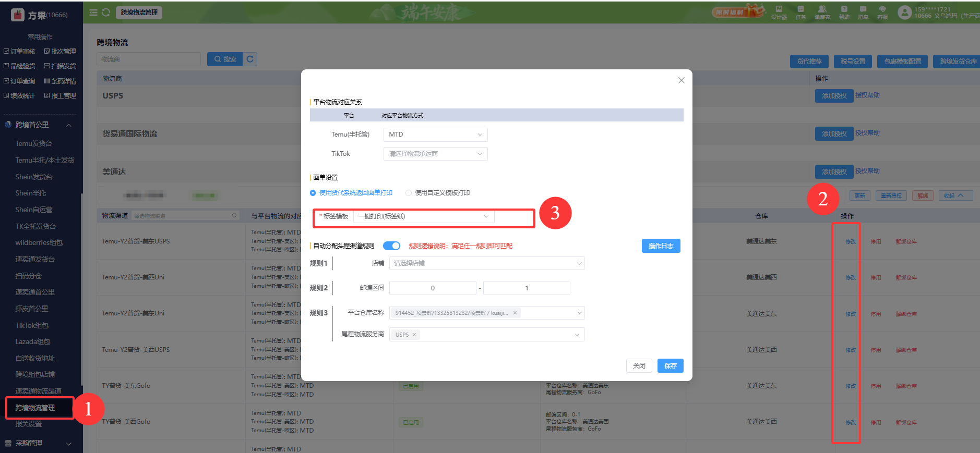
Task: Open 订单查询 shortcut in sidebar
Action: [19, 81]
